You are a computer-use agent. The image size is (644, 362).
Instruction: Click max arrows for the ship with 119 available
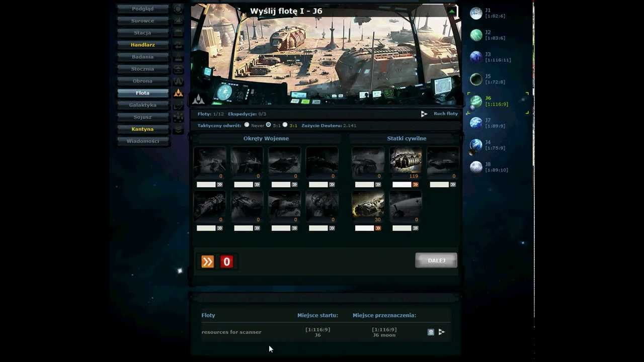[416, 185]
